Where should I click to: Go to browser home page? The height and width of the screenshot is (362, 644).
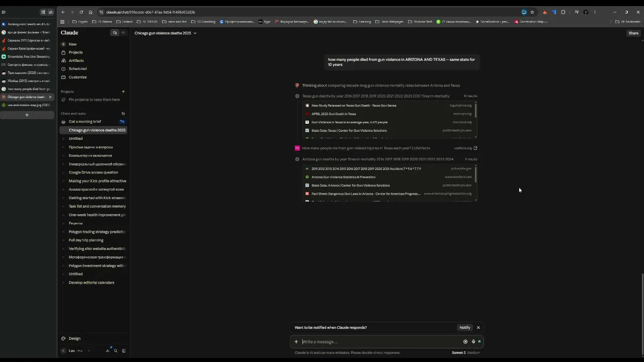point(91,12)
